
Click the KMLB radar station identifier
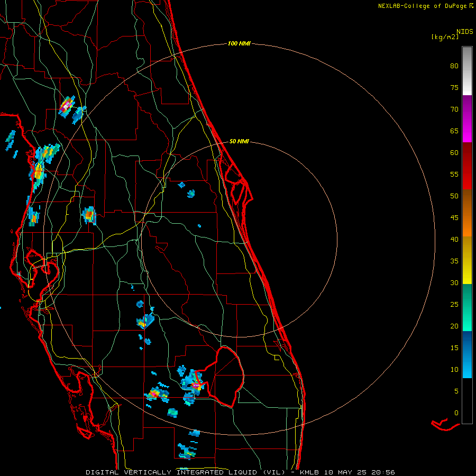[x=309, y=472]
